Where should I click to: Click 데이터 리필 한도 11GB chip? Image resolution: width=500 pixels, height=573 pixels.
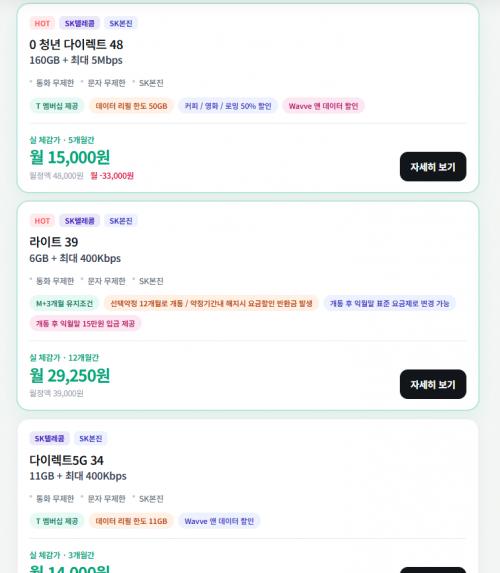click(131, 521)
